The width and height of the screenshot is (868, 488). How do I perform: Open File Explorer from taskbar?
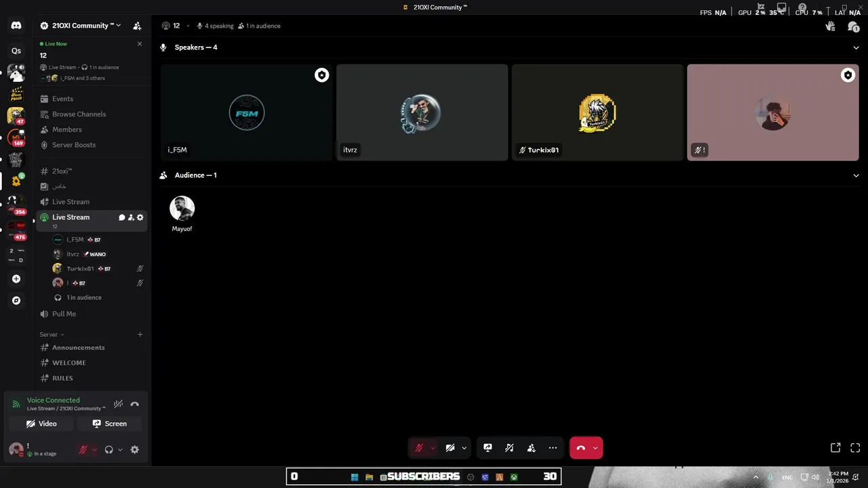[370, 477]
